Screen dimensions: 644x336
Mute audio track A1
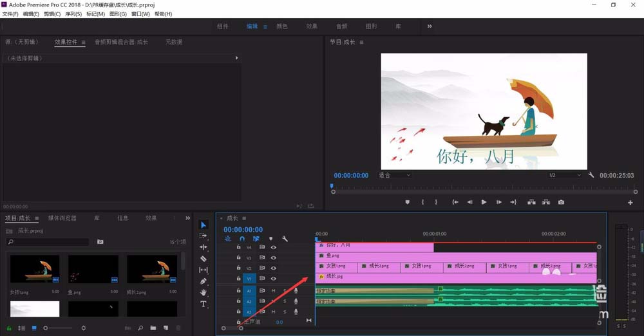[x=274, y=290]
